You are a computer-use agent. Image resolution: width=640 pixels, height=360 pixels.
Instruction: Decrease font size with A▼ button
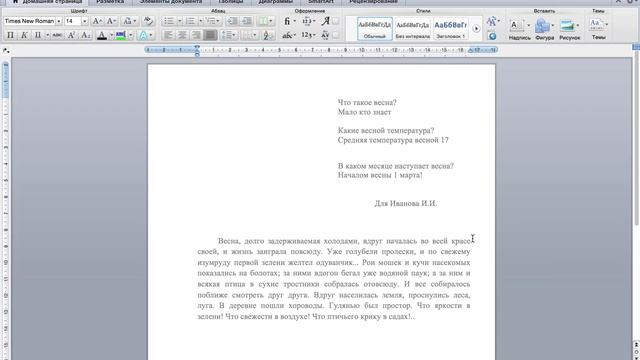[x=111, y=21]
